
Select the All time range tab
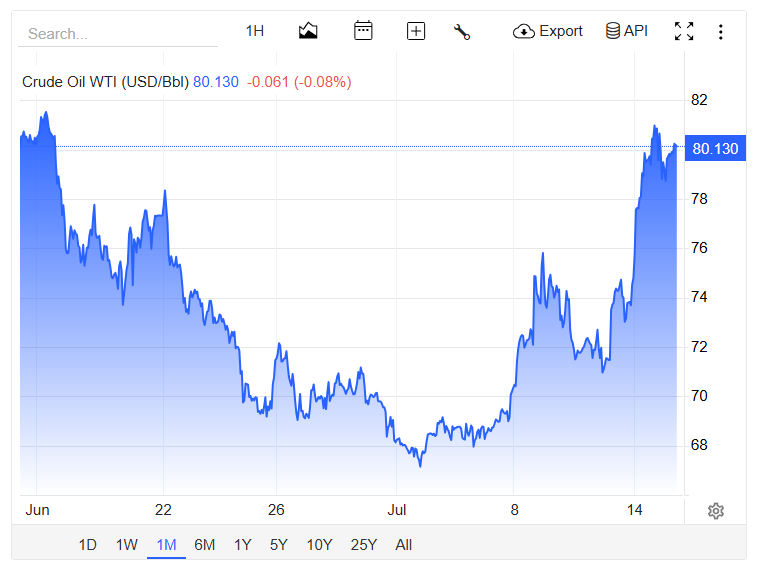pyautogui.click(x=404, y=545)
